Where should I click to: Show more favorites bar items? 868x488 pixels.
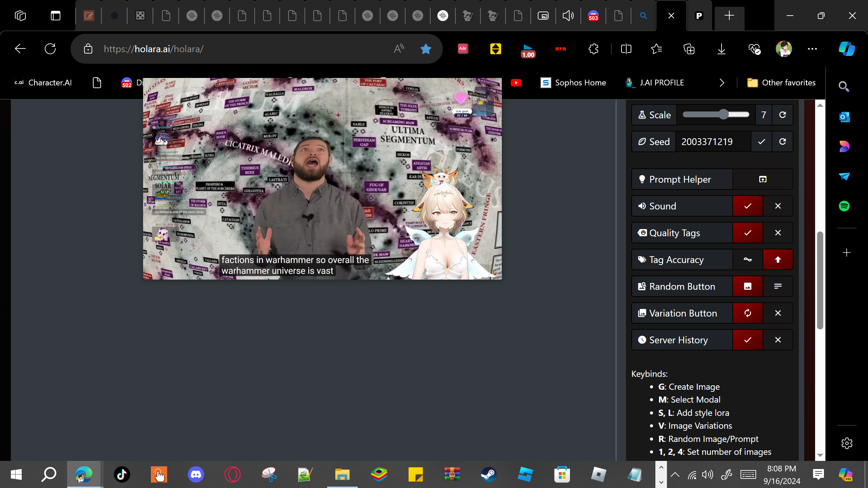point(722,83)
